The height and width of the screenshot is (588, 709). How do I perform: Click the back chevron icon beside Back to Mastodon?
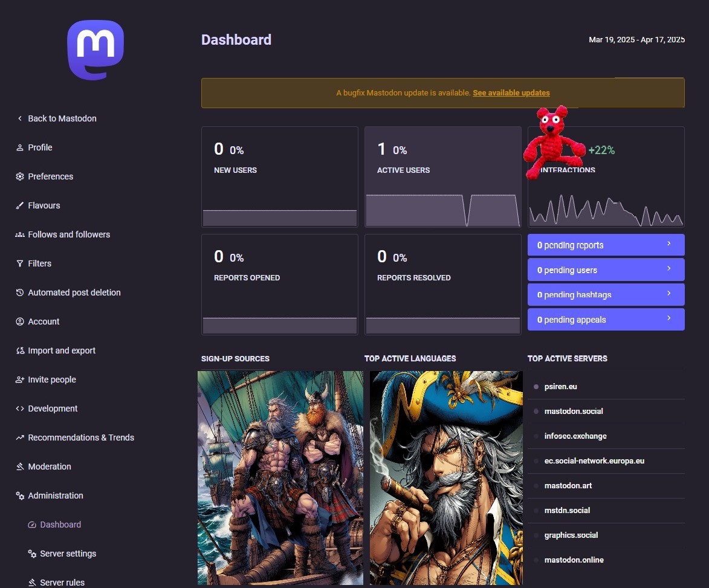point(19,118)
